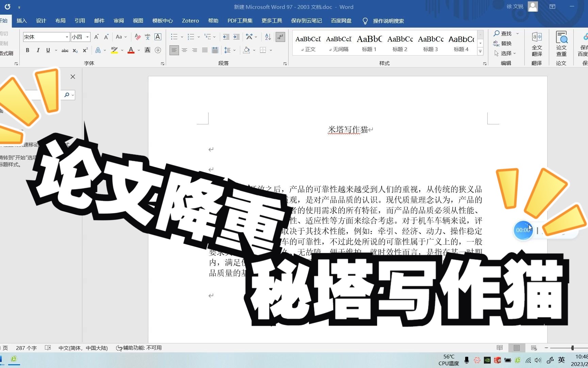588x368 pixels.
Task: Click the Text Effects A icon
Action: 98,50
